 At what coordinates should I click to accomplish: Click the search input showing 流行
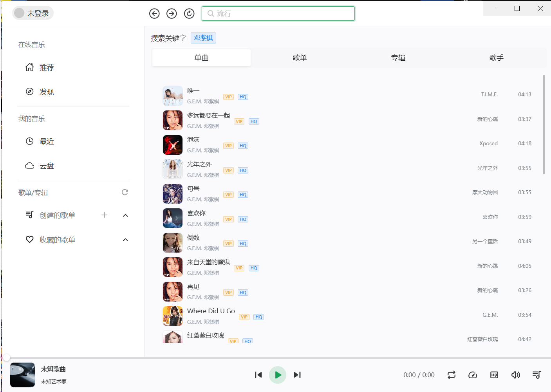tap(278, 13)
